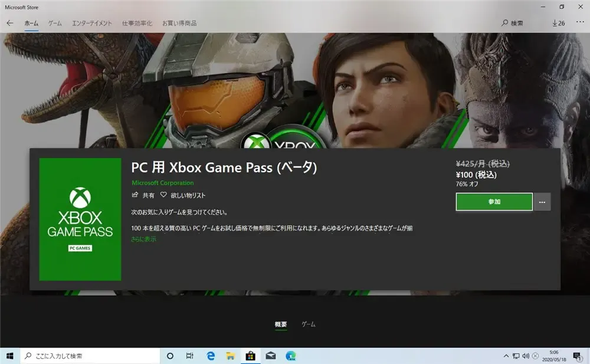Viewport: 590px width, 364px height.
Task: Click the Windows Start button
Action: point(10,356)
